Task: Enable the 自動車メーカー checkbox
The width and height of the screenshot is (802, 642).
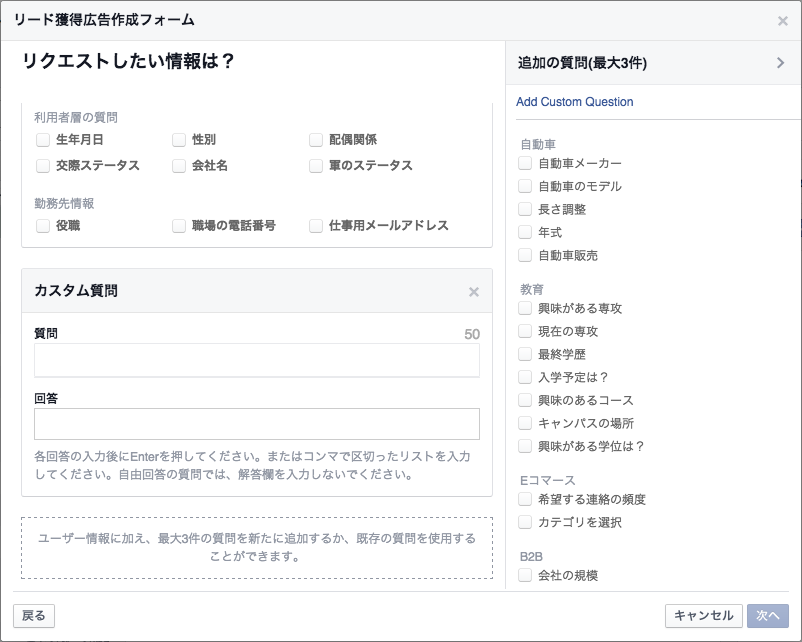Action: [x=525, y=163]
